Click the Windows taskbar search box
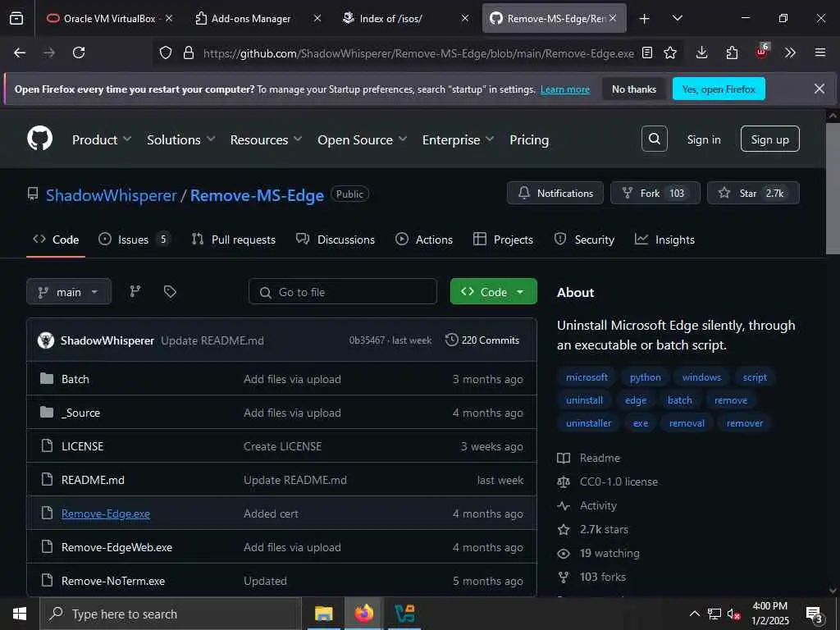This screenshot has height=630, width=840. coord(171,614)
